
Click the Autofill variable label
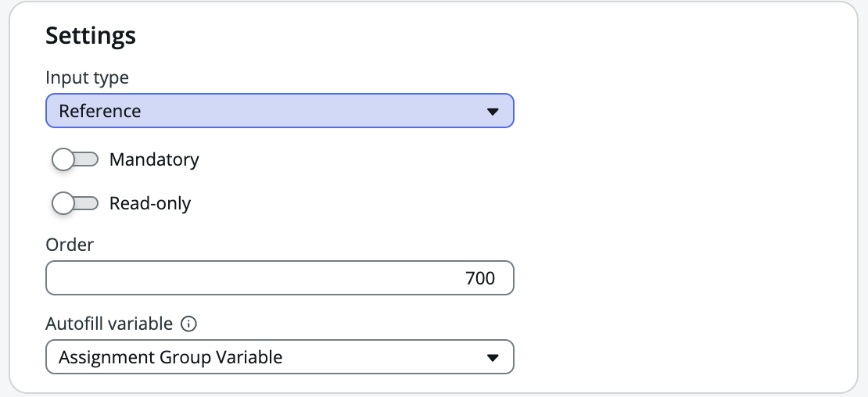pos(109,324)
